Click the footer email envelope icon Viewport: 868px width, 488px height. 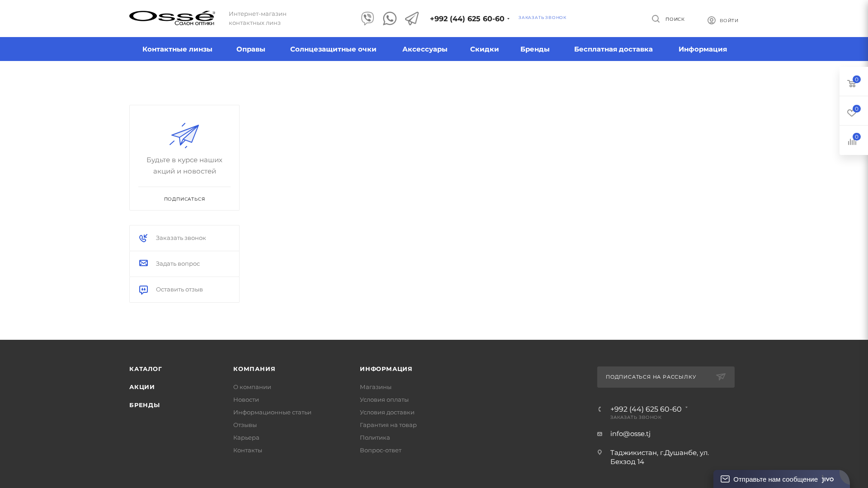600,434
